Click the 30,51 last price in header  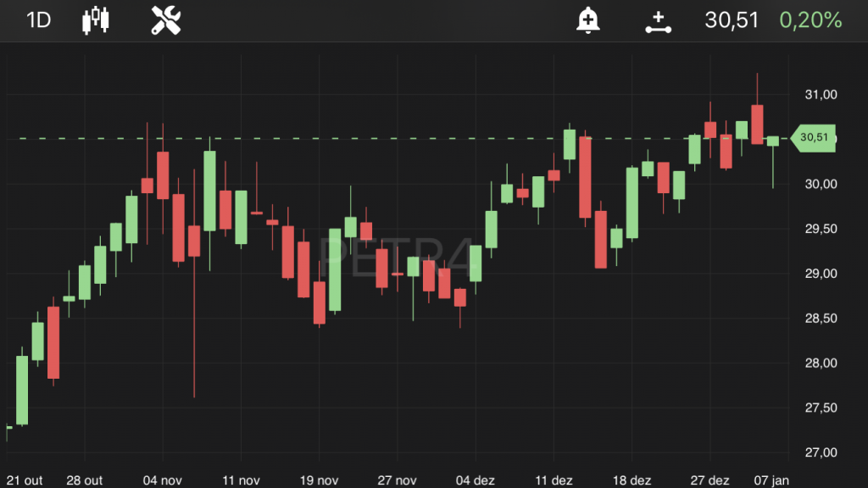click(x=732, y=20)
